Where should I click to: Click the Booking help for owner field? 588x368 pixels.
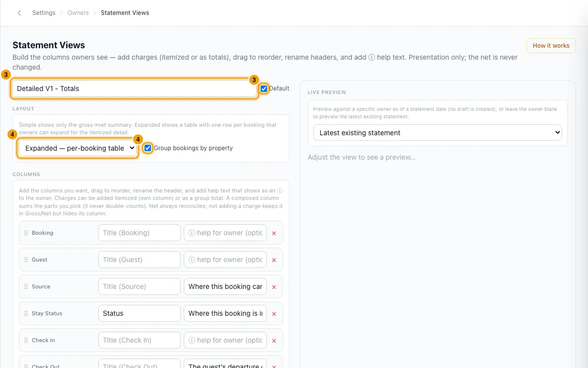pos(225,233)
